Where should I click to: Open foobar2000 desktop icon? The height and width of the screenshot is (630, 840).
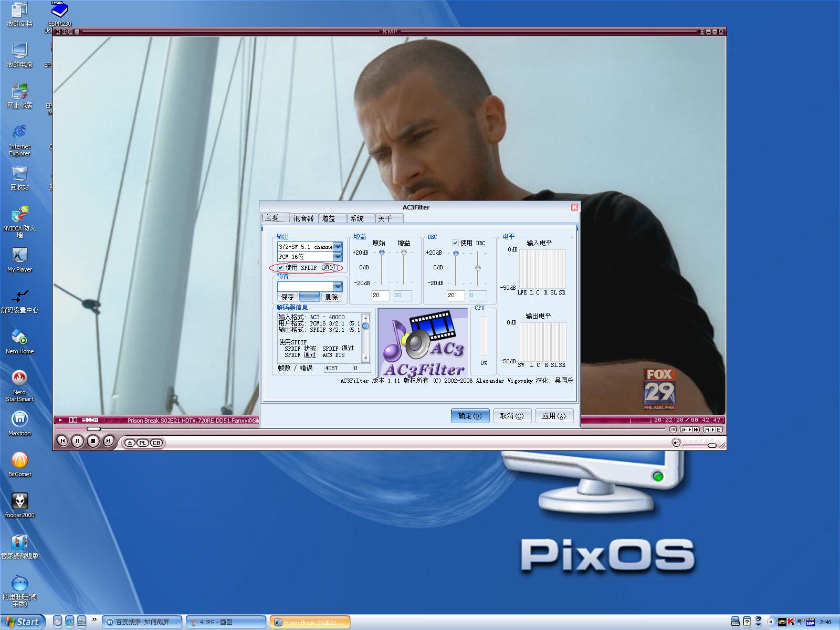click(19, 506)
